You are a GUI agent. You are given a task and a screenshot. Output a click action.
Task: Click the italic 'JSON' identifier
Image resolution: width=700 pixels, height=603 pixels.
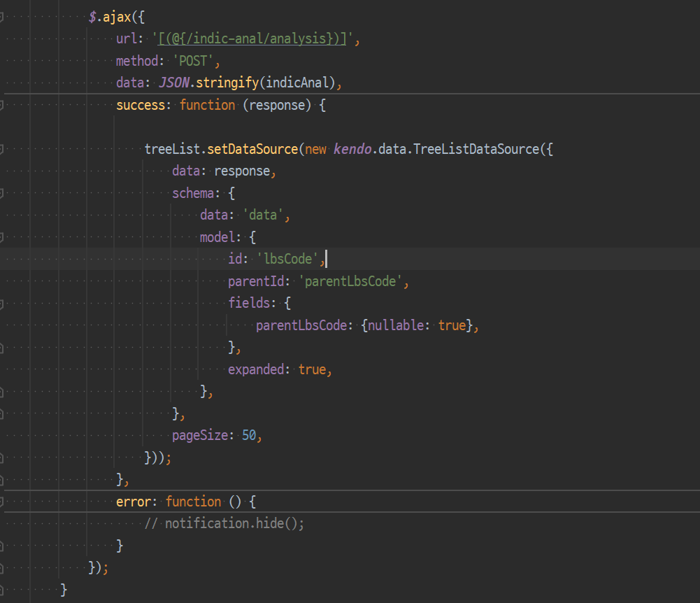(174, 83)
